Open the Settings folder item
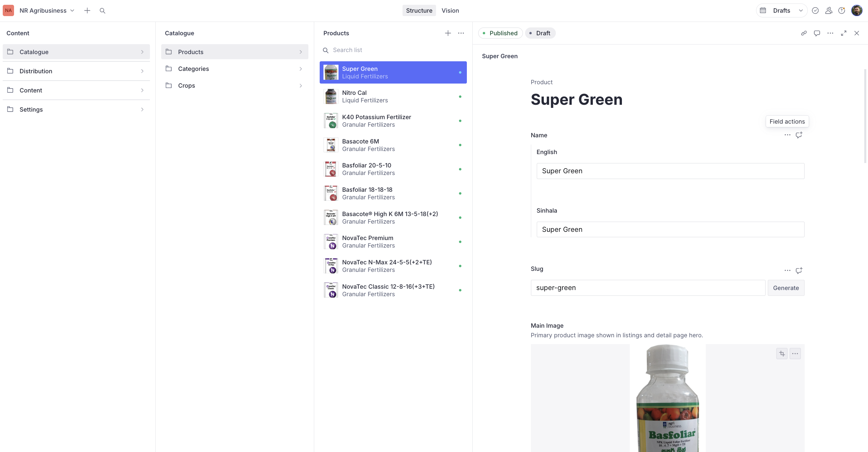 pos(76,109)
